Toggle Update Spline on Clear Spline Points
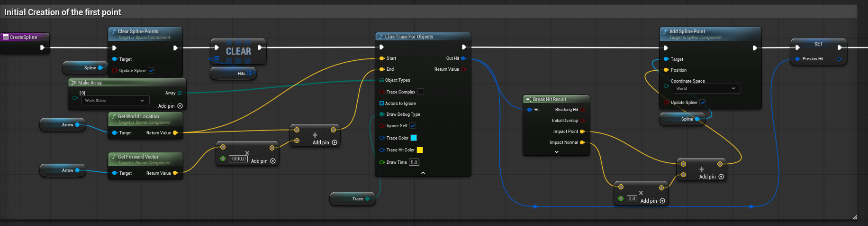The image size is (868, 226). [x=151, y=71]
